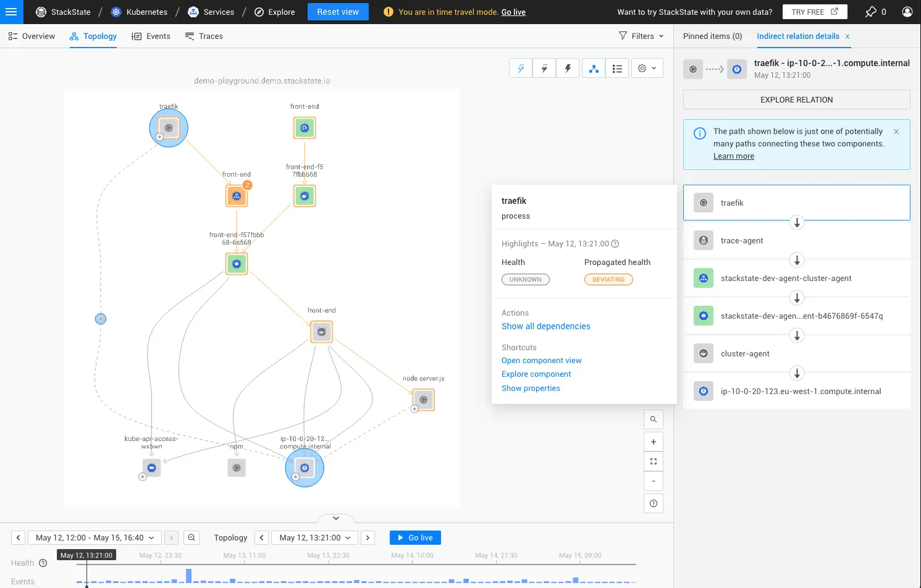The width and height of the screenshot is (921, 588).
Task: Switch to the Overview tab
Action: click(32, 36)
